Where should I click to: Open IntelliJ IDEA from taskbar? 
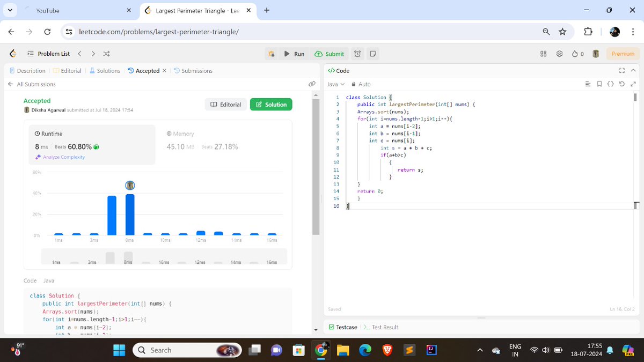coord(430,350)
